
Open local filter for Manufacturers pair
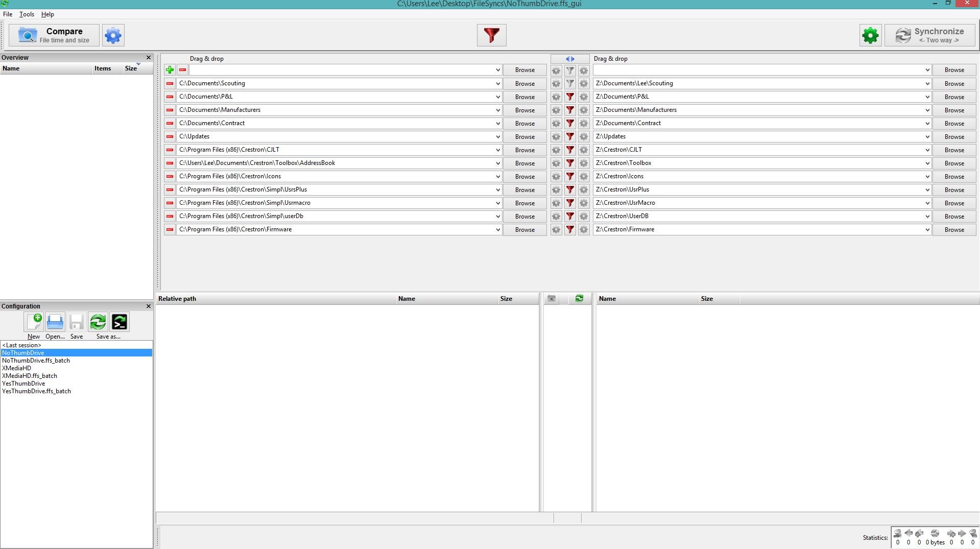570,110
